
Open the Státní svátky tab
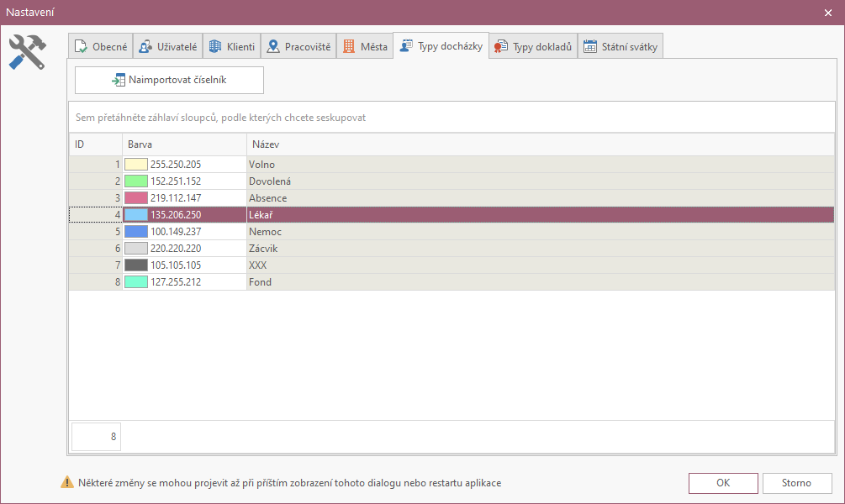point(622,47)
